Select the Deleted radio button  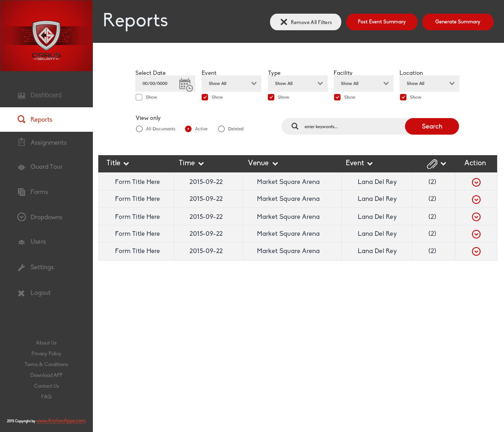[221, 129]
